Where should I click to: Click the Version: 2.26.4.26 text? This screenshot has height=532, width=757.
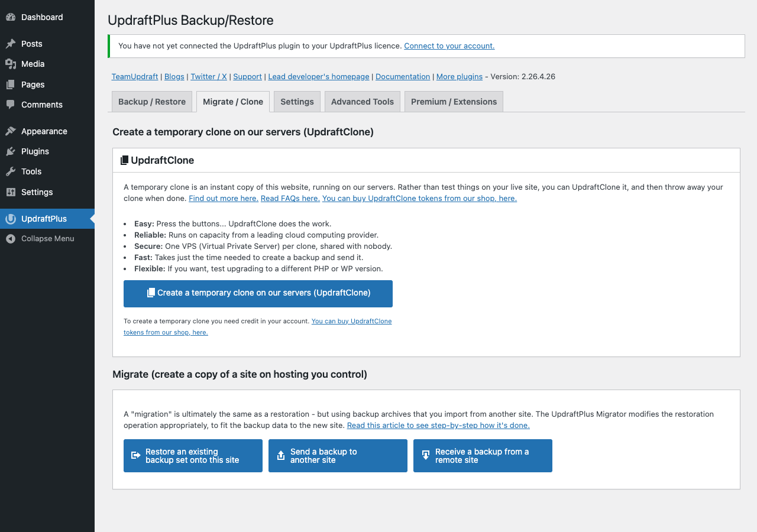[x=523, y=77]
